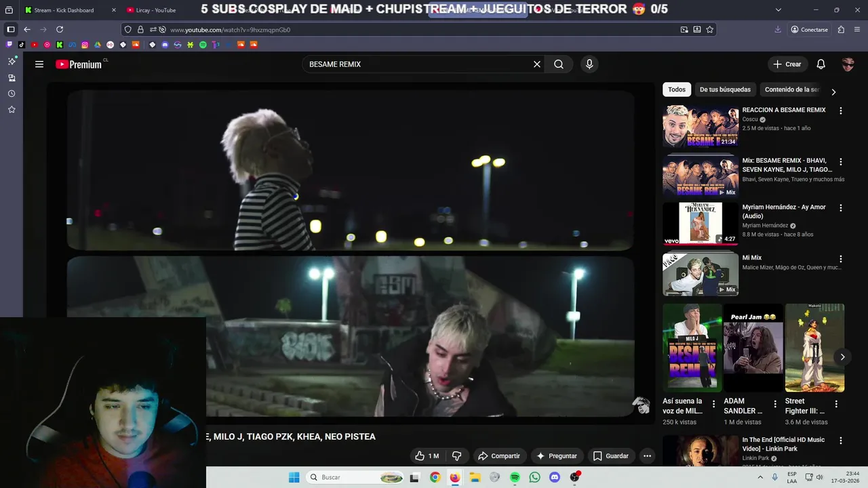Open the YouTube guide hamburger menu
Viewport: 868px width, 488px height.
pyautogui.click(x=39, y=64)
